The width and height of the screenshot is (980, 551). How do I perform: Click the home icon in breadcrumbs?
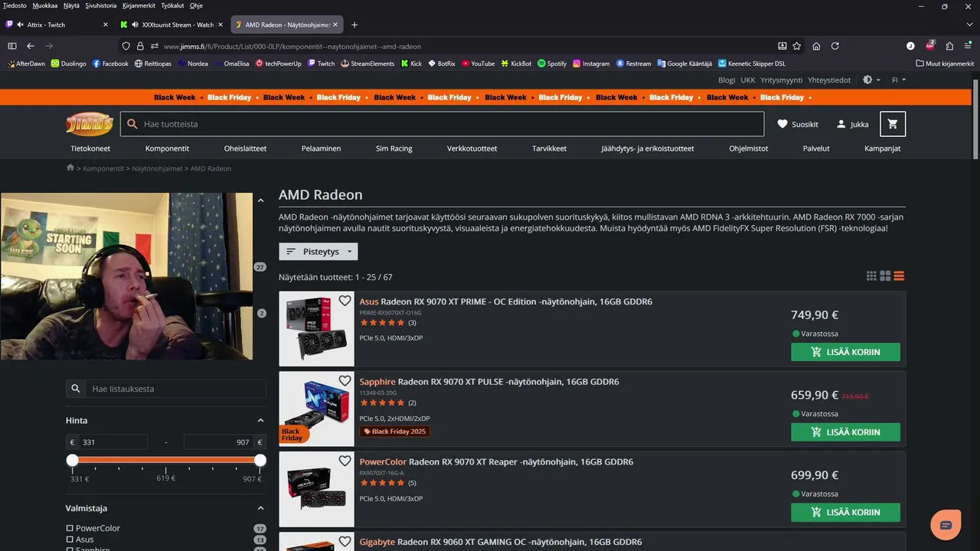(70, 168)
